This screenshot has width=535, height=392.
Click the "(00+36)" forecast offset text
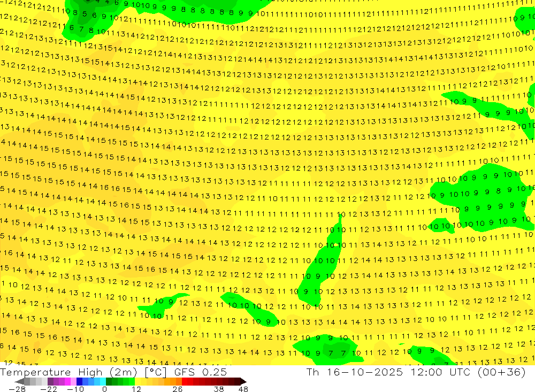point(502,372)
